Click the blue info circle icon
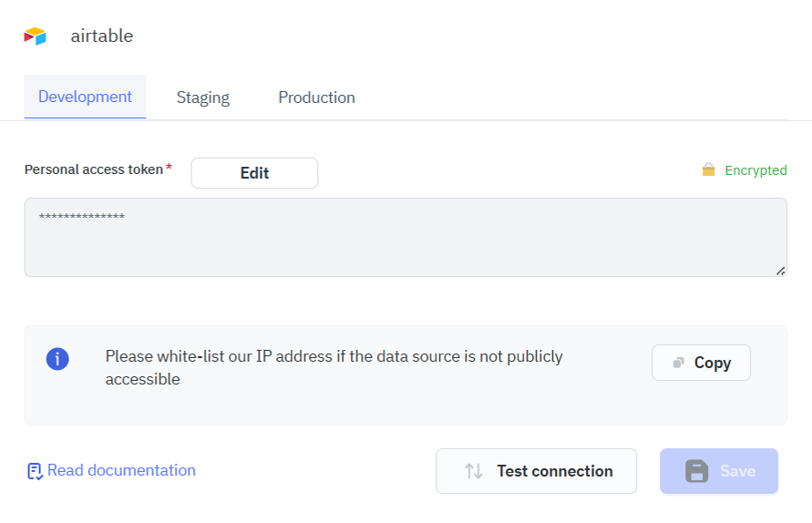 tap(57, 359)
